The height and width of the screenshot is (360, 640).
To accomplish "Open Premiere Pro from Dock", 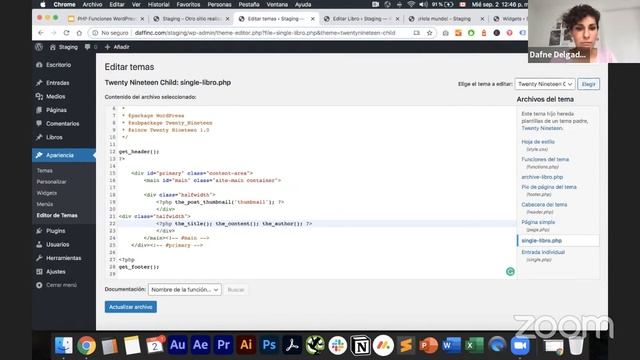I will 223,345.
